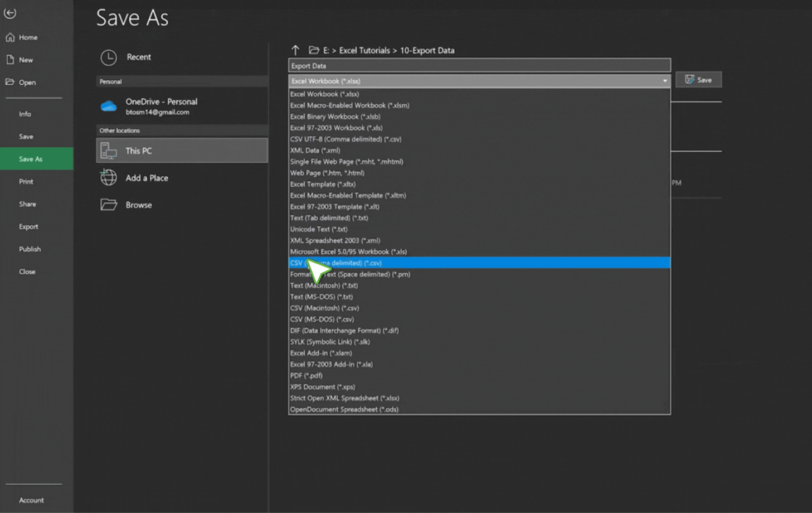Screen dimensions: 812x513
Task: Click the Recent clock icon
Action: coord(109,57)
